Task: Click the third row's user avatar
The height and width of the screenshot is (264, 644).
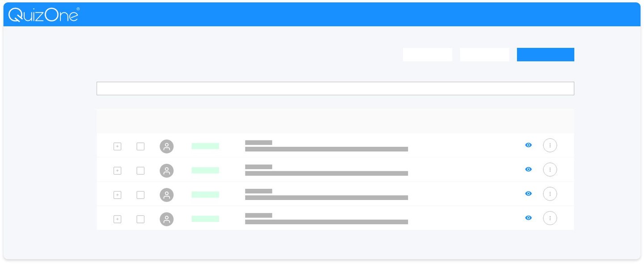Action: (167, 195)
